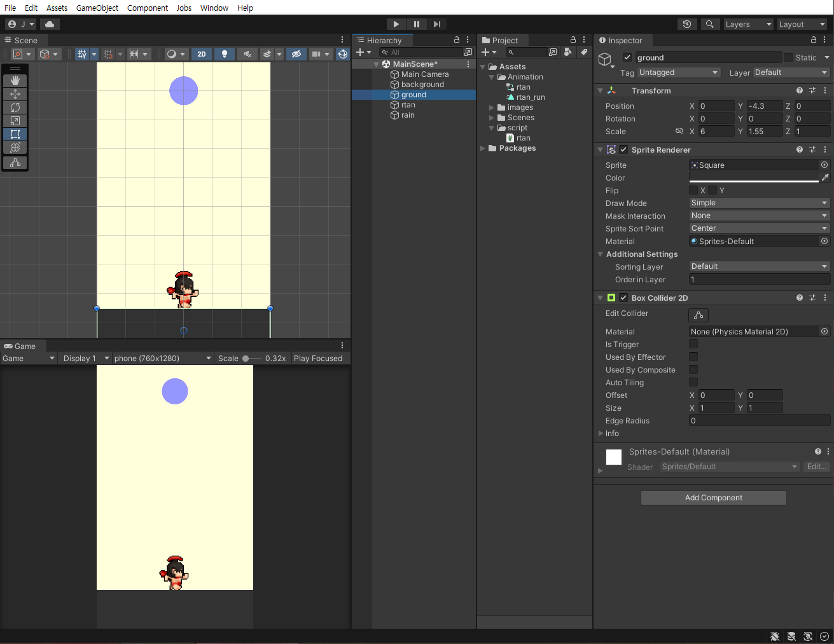
Task: Disable Sprite Renderer component checkbox
Action: click(x=624, y=149)
